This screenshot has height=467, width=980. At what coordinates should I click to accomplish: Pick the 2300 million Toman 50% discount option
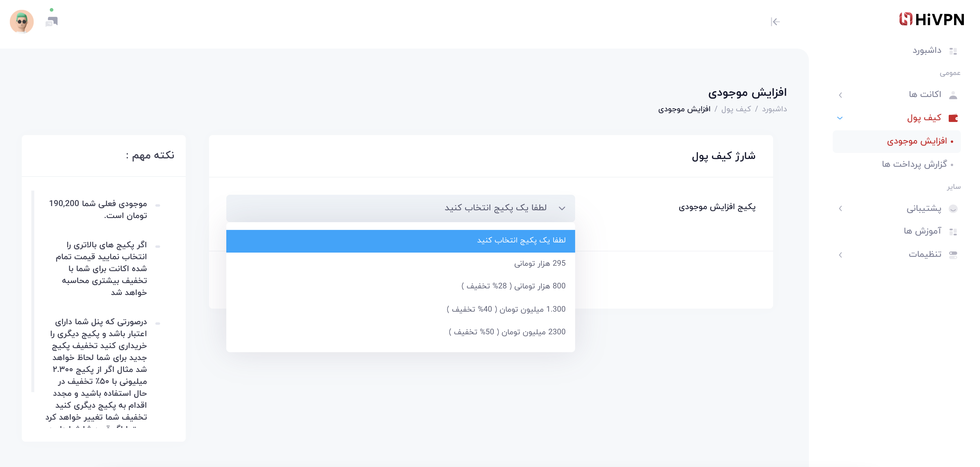[x=507, y=332]
